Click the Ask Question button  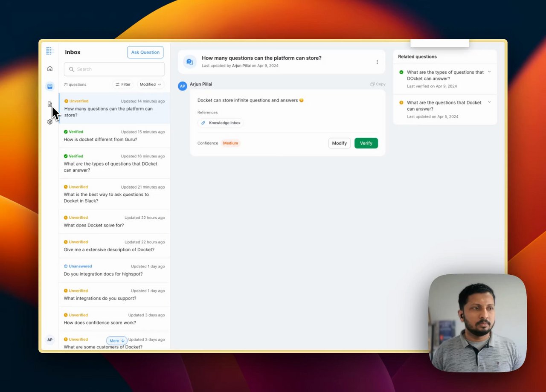(145, 52)
